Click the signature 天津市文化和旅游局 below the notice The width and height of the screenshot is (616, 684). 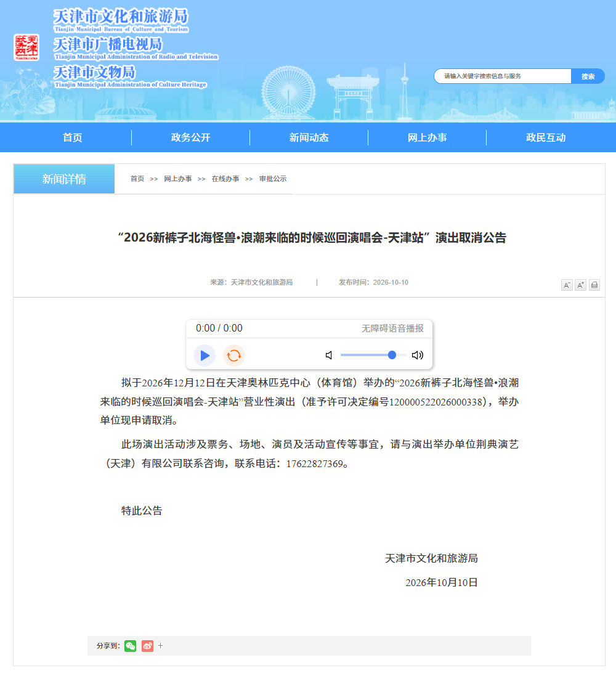(431, 559)
